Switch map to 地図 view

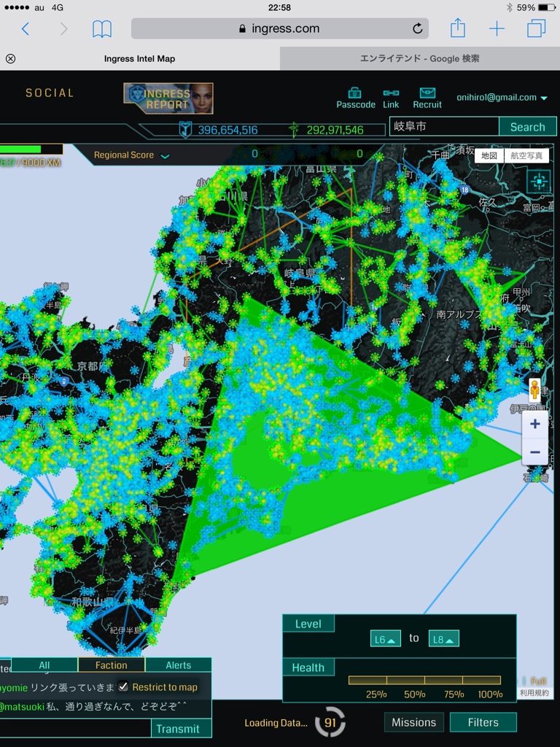click(x=489, y=155)
